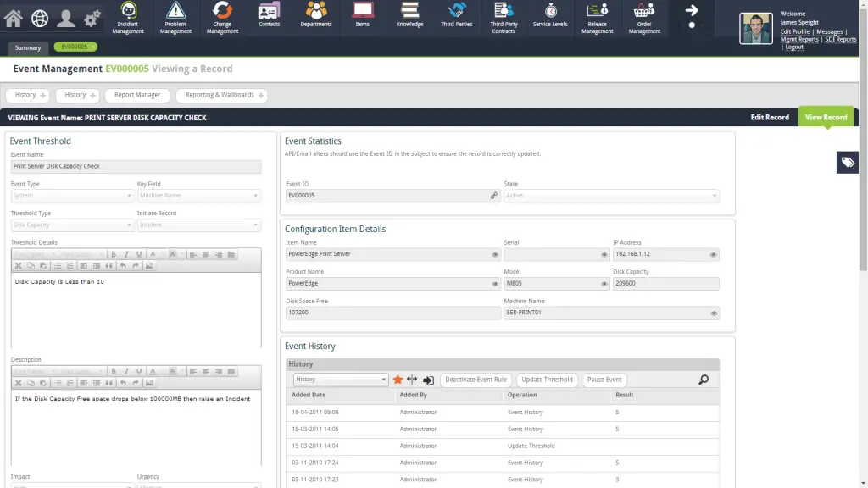Open the Order Management module
Viewport: 868px width, 488px height.
coord(644,18)
